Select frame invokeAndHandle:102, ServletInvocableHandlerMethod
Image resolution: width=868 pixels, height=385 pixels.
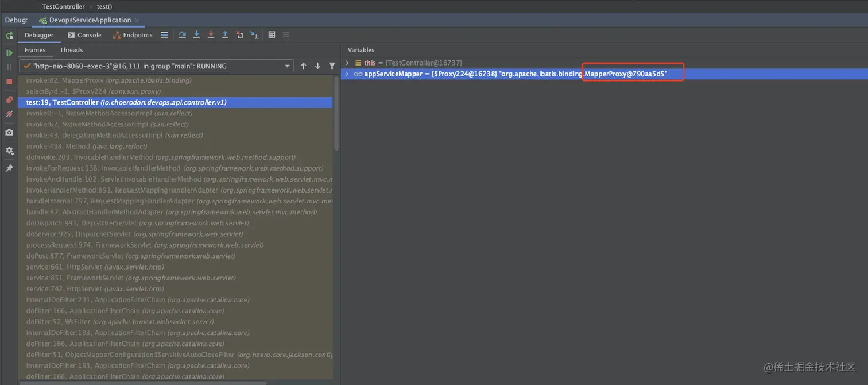pos(176,179)
